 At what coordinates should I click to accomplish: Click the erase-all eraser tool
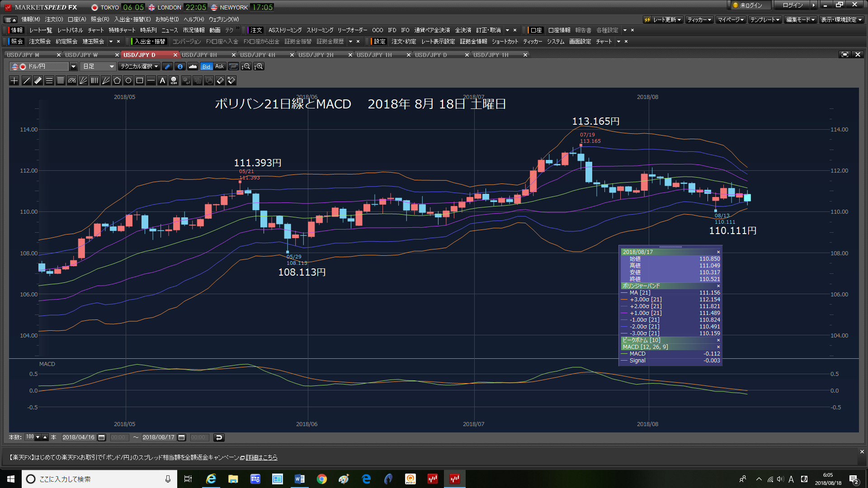231,81
